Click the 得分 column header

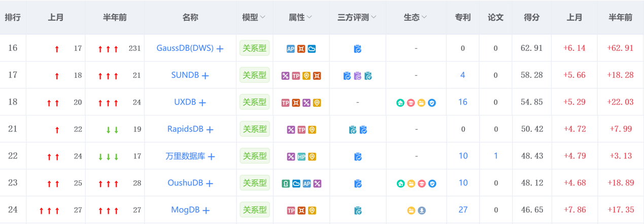[531, 17]
